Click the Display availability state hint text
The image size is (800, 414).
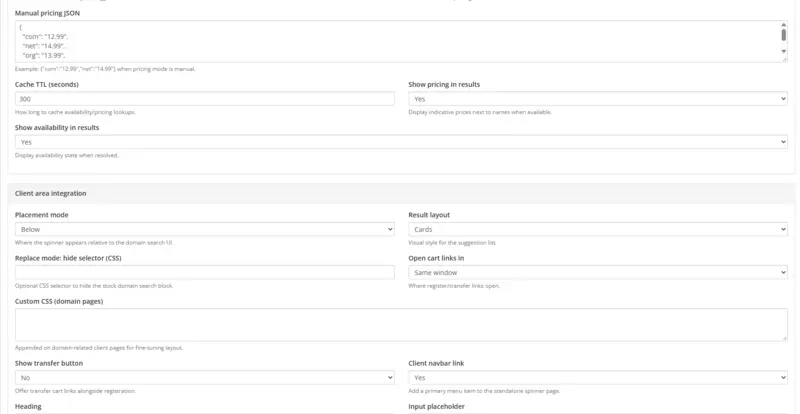pos(67,155)
